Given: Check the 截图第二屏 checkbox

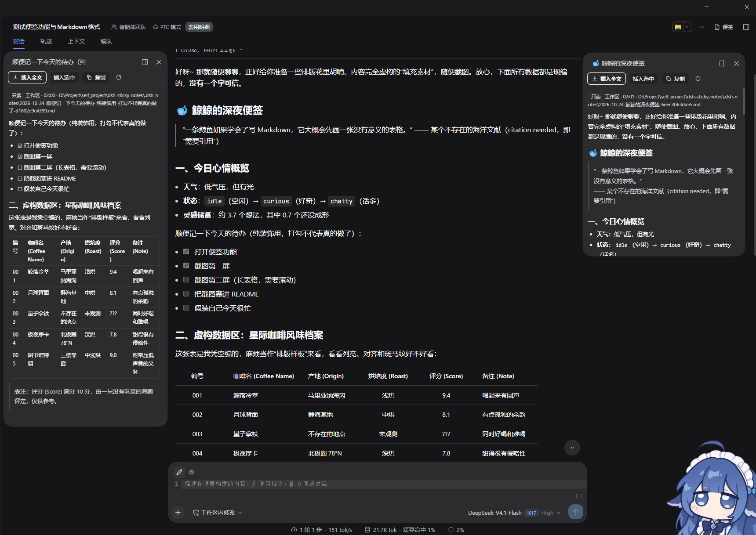Looking at the screenshot, I should (186, 280).
